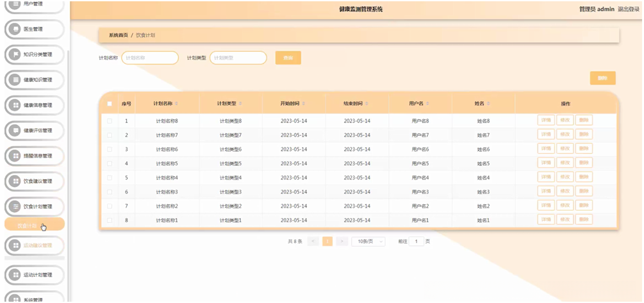Open 用户管理 in the sidebar
The image size is (644, 303).
coord(35,5)
